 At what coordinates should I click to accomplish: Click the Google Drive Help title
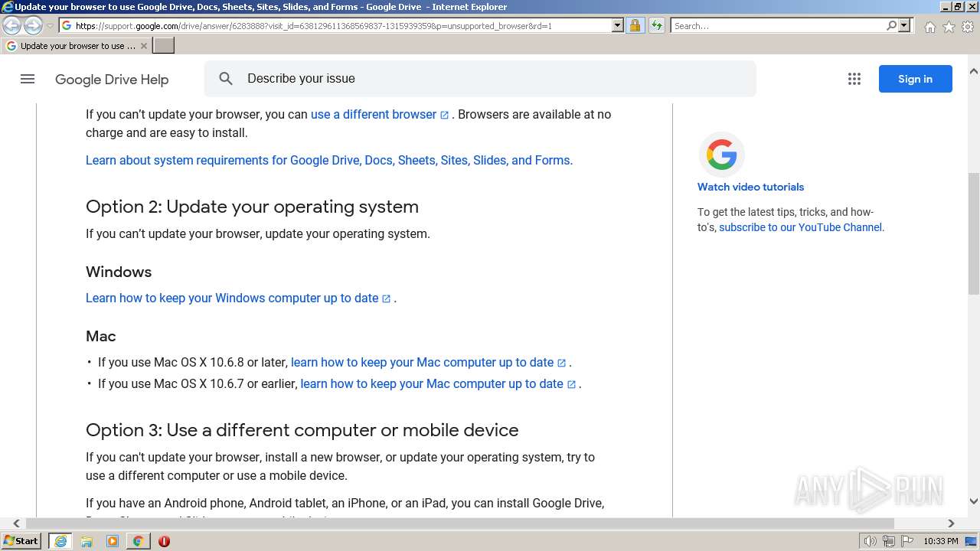(112, 80)
